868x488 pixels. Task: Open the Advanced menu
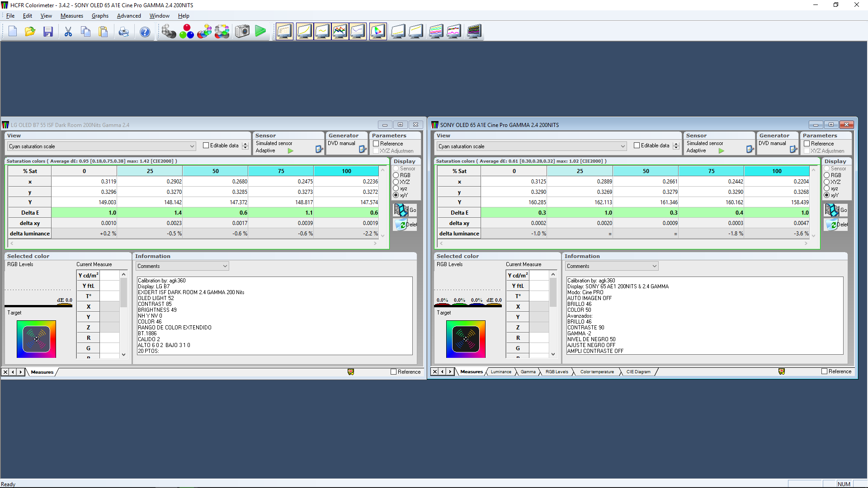(129, 16)
